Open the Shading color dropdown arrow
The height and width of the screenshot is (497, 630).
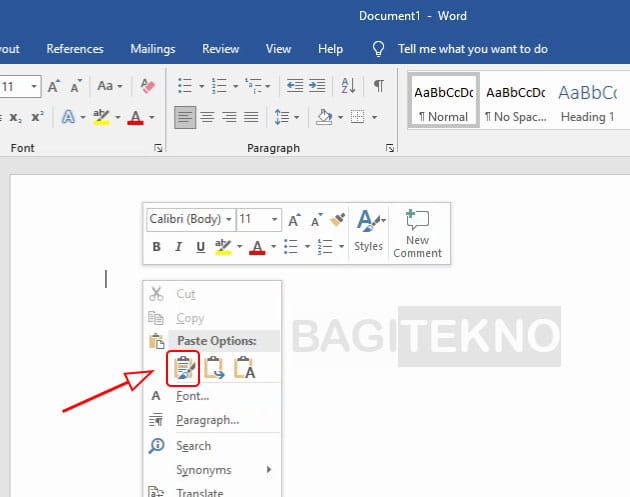coord(340,117)
